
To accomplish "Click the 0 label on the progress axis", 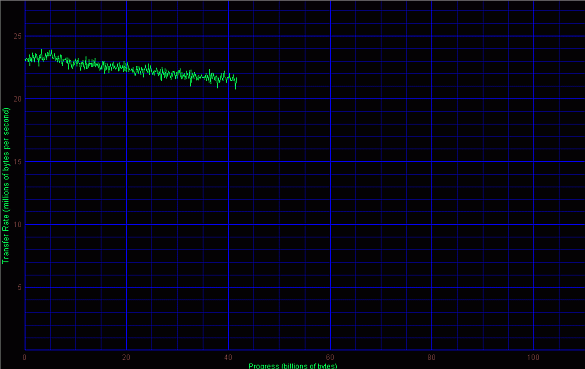I will [25, 357].
